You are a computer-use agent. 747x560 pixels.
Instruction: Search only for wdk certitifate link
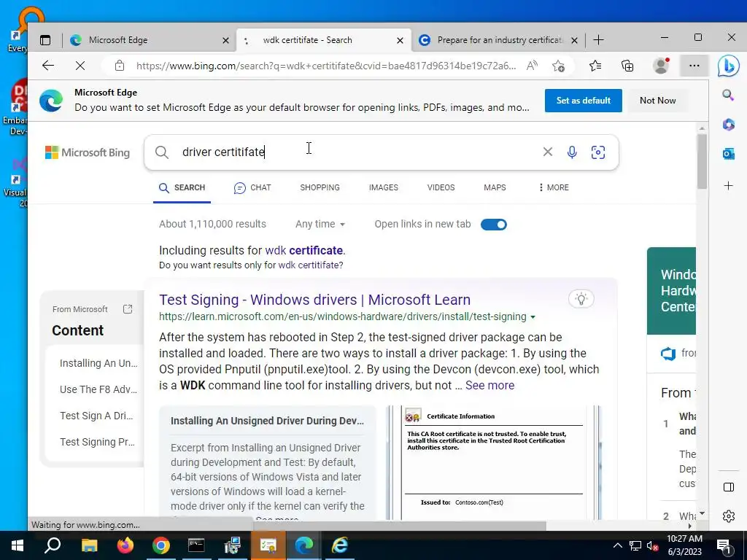[x=309, y=265]
